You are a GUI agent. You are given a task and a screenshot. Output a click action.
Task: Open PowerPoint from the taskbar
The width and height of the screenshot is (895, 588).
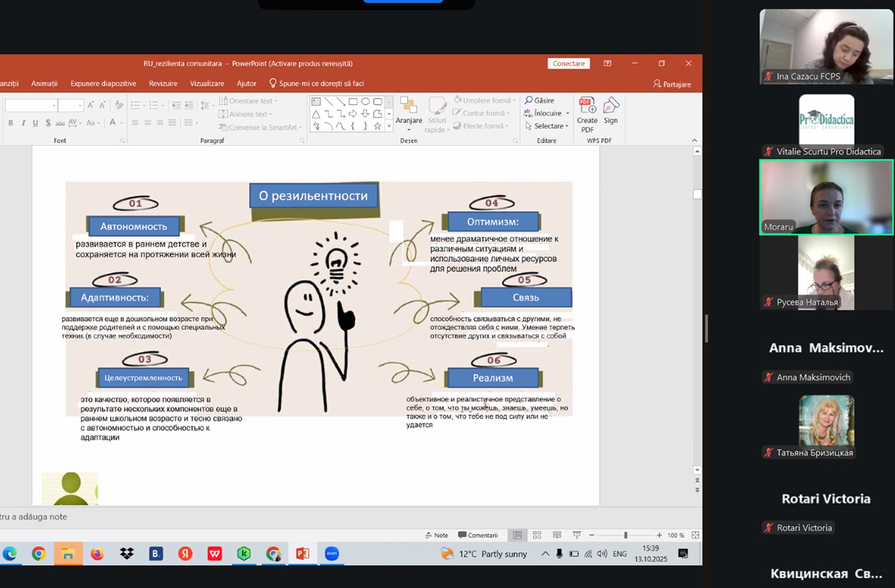[x=303, y=554]
